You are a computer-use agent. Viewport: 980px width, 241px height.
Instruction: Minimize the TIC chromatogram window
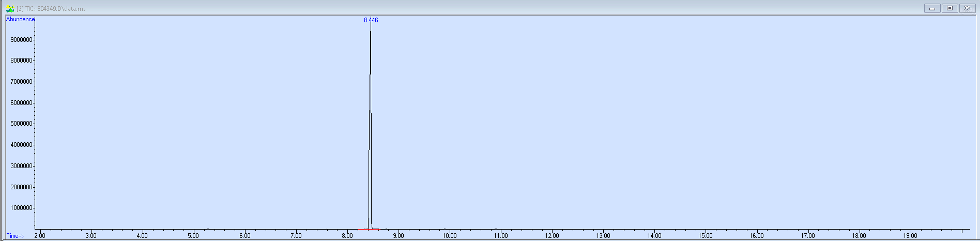point(932,8)
